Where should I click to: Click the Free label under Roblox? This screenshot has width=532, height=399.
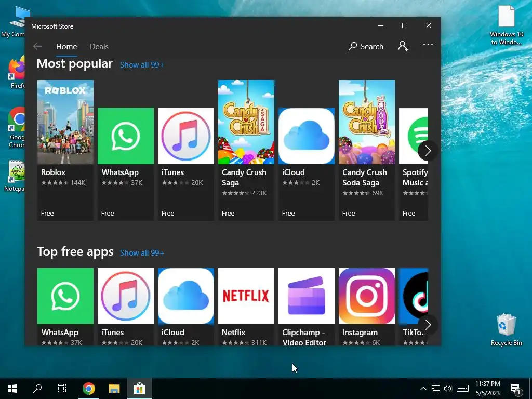point(47,214)
